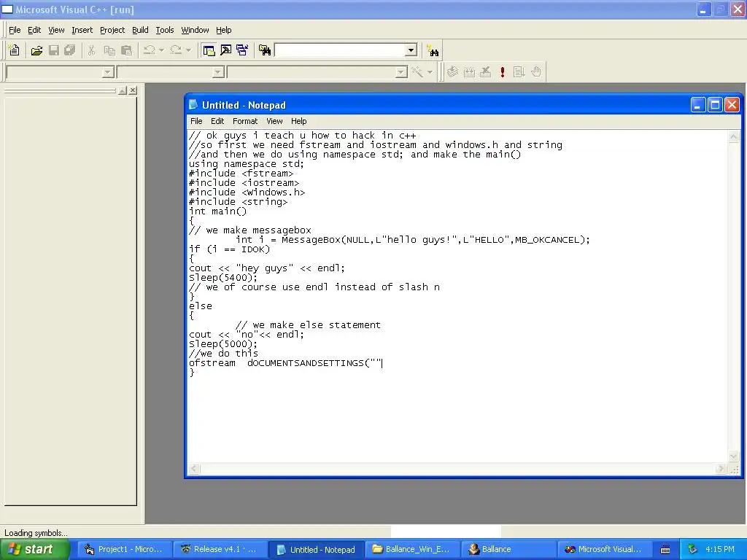Open the Window List icon
Screen dimensions: 747x560
point(242,50)
